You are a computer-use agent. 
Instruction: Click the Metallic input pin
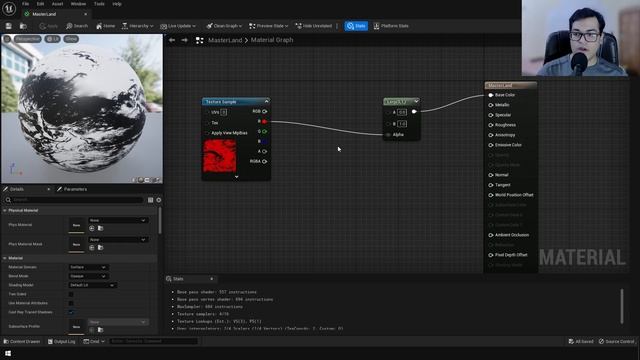pyautogui.click(x=491, y=105)
